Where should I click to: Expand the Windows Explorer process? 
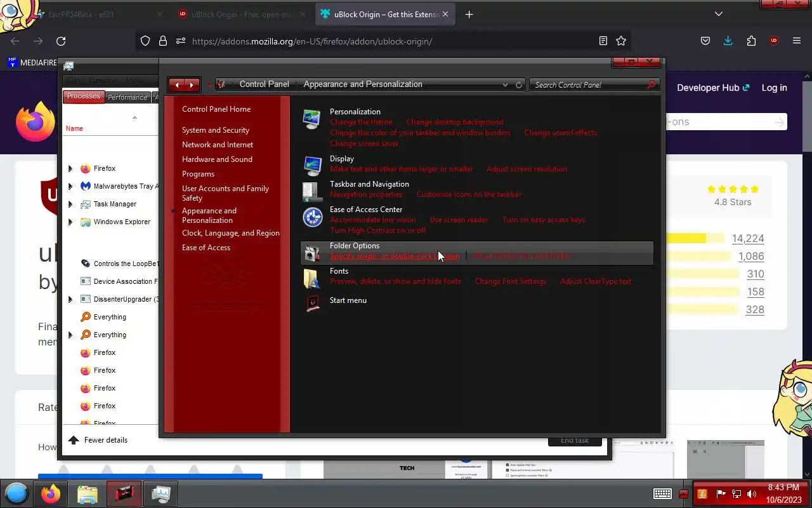70,222
